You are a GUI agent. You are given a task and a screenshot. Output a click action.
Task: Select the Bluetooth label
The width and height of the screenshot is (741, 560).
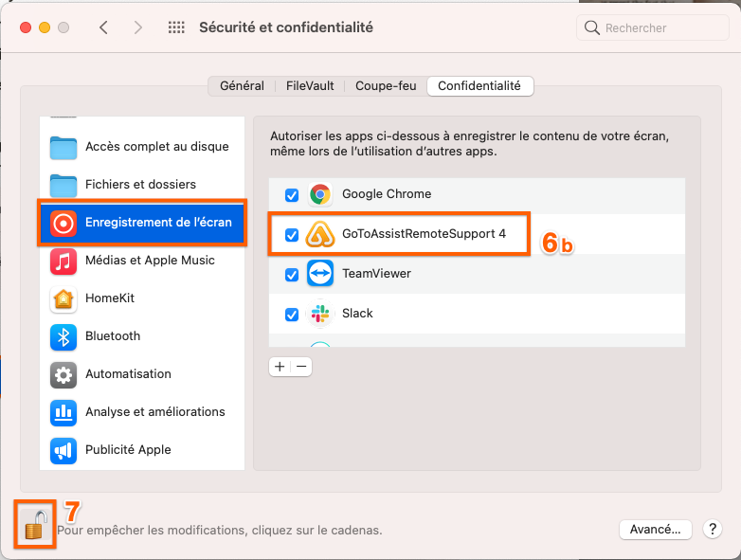113,336
